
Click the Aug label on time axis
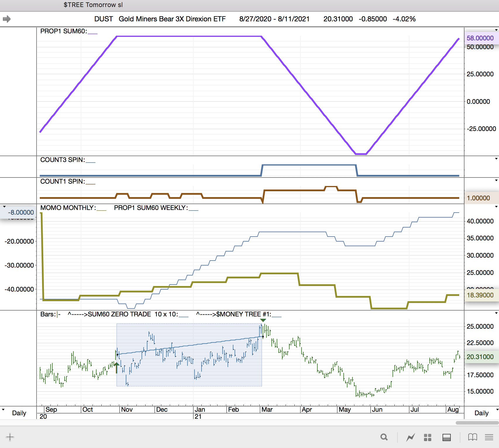click(453, 409)
